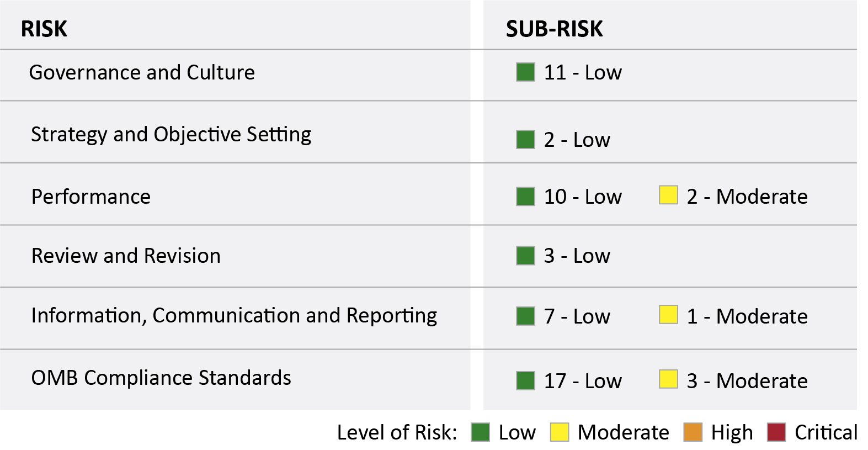Click green square next to 10 - Low
The image size is (868, 450).
(525, 197)
